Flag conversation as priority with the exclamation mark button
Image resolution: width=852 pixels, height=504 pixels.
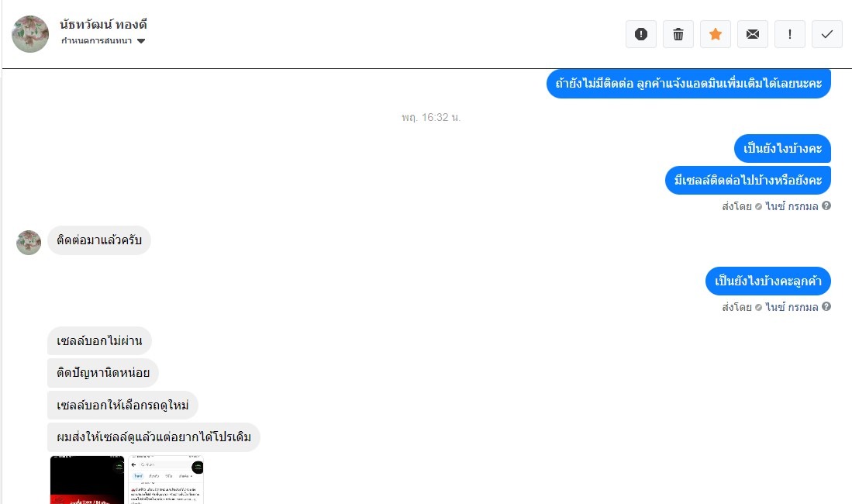coord(789,34)
